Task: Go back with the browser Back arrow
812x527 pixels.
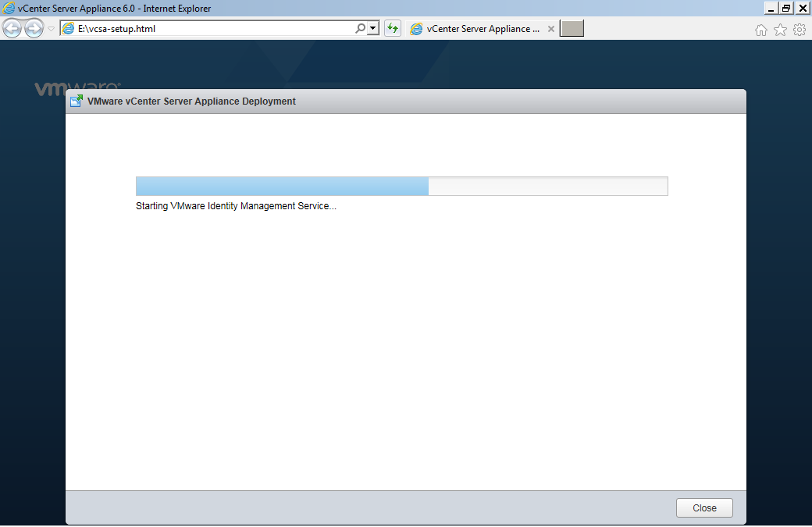Action: point(12,28)
